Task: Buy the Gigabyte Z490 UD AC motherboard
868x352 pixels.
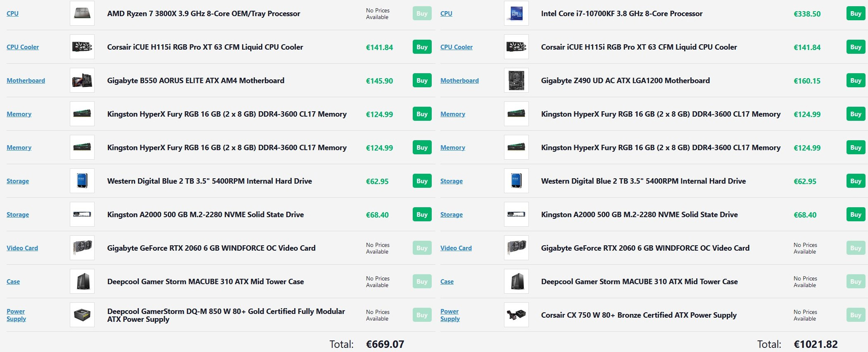Action: coord(856,80)
